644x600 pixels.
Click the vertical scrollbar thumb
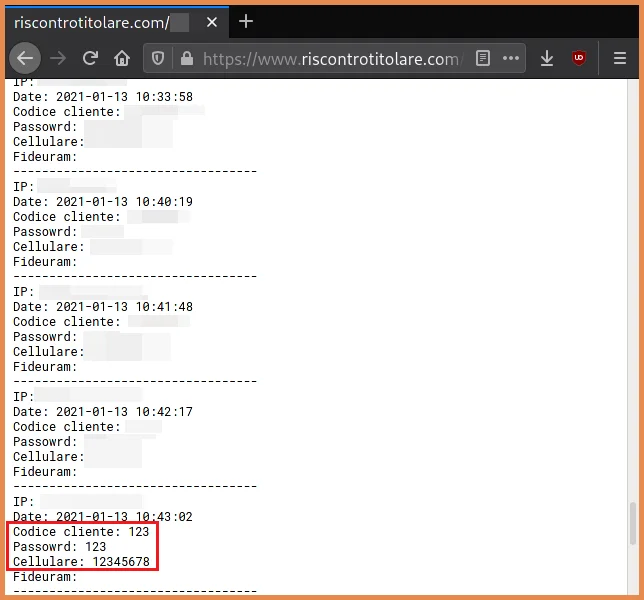[633, 523]
